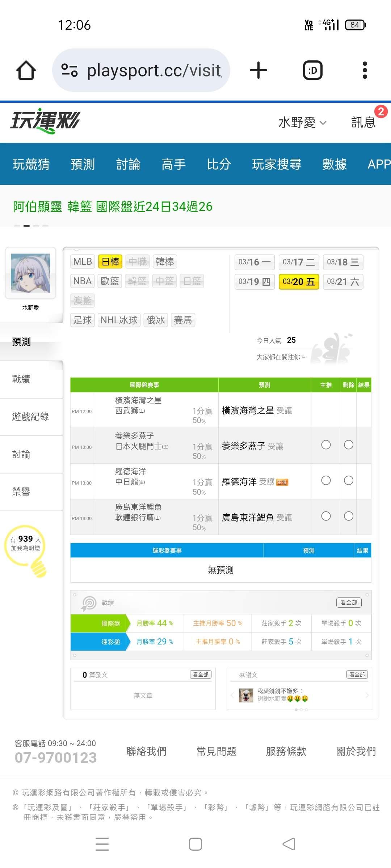This screenshot has width=391, height=868.
Task: Open the tab switcher icon
Action: 312,70
